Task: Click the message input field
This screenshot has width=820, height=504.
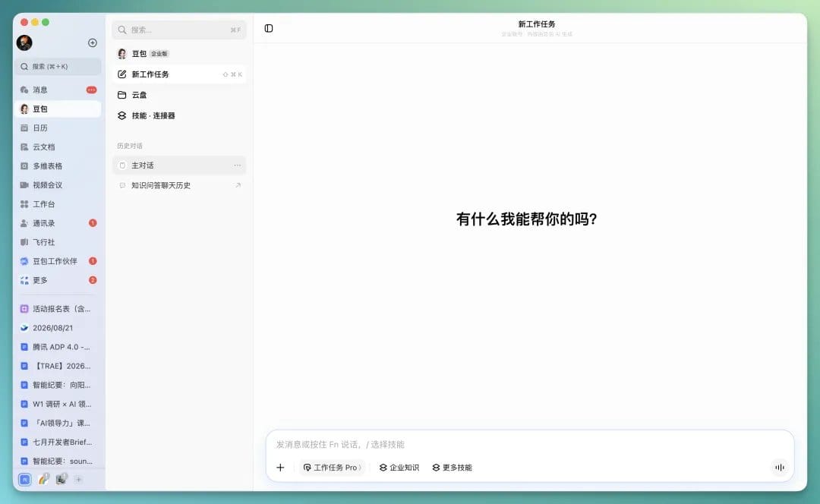Action: (x=529, y=444)
